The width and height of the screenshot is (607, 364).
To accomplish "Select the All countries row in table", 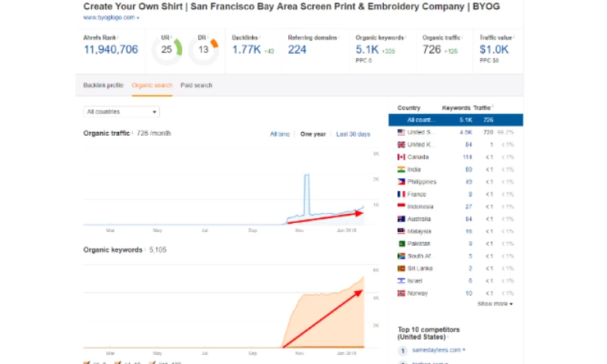I will coord(455,120).
